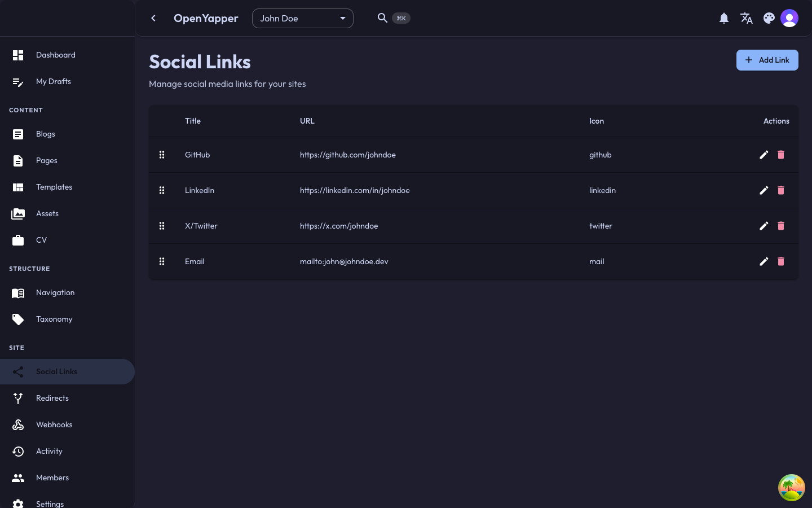
Task: Edit the GitHub social link with the pencil icon
Action: pos(764,155)
